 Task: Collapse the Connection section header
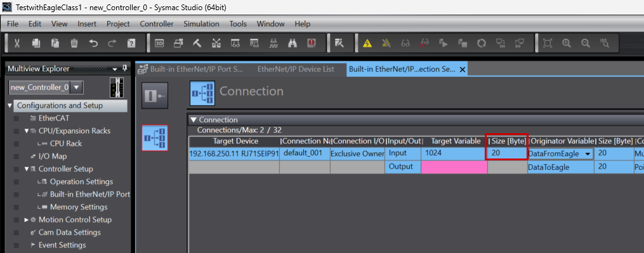pos(193,120)
